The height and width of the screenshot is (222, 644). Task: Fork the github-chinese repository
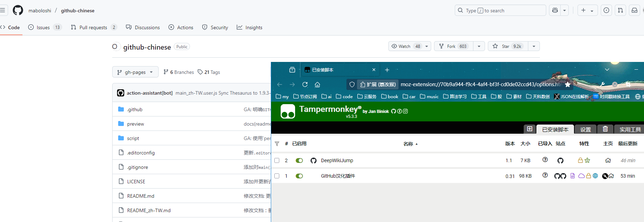(454, 46)
